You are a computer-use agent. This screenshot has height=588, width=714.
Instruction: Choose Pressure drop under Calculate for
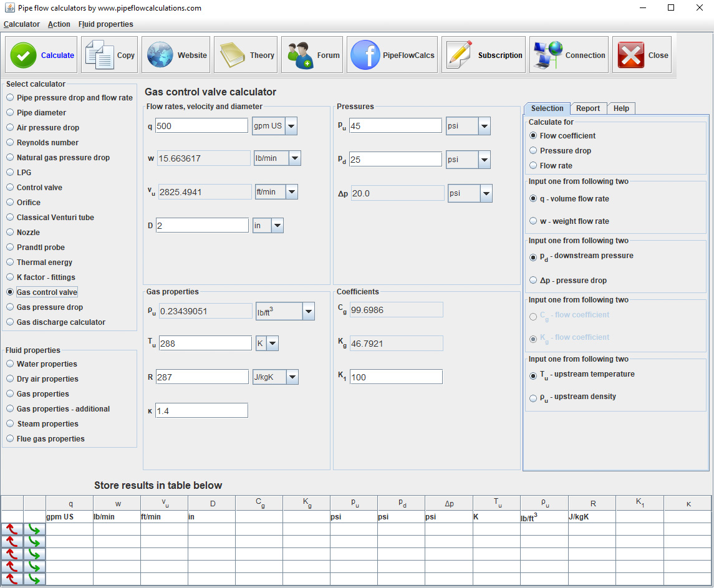533,150
